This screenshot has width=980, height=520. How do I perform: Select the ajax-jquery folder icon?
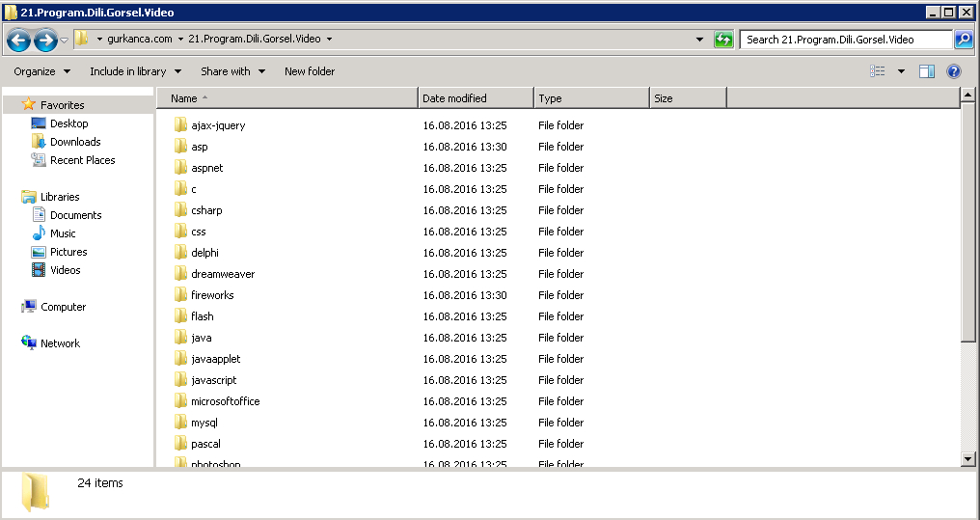click(x=180, y=125)
